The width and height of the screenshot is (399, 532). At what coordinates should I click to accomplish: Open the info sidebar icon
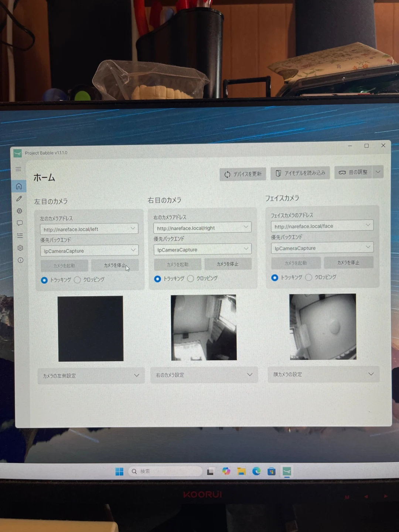[x=21, y=260]
